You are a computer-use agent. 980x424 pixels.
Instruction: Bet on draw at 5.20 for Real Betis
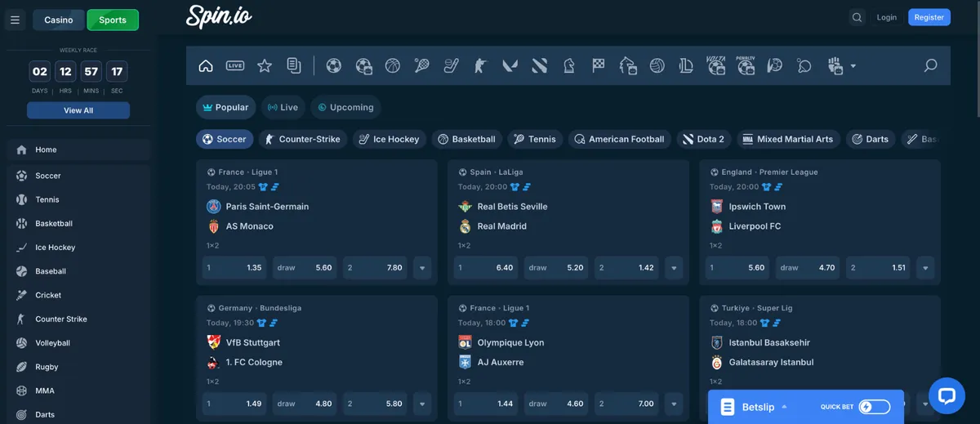coord(556,267)
